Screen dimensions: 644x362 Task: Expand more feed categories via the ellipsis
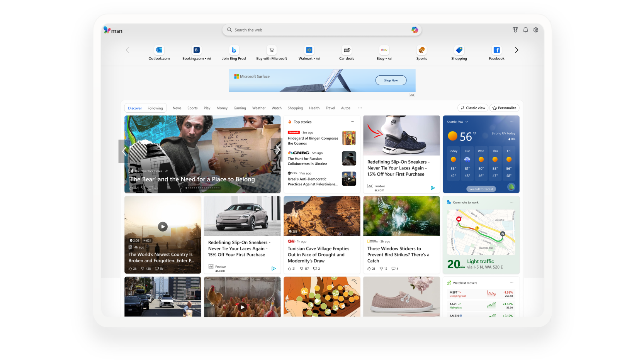point(360,108)
